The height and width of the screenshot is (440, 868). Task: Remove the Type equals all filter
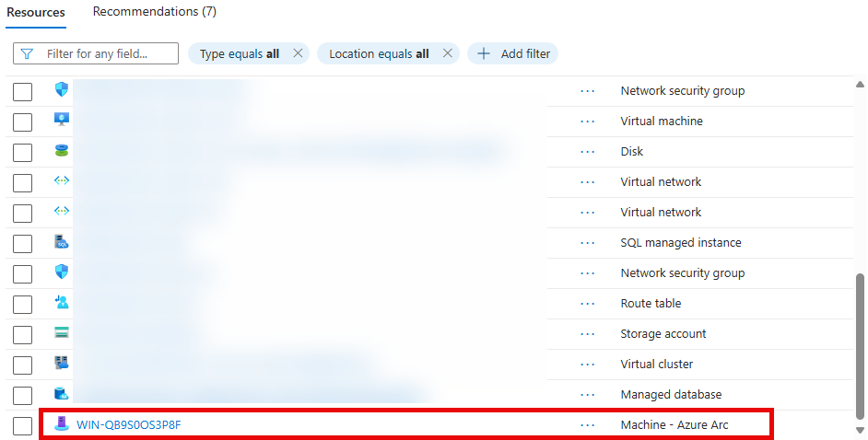298,53
